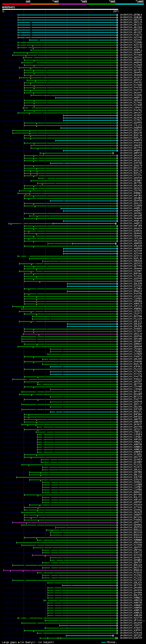Select the UniRef100_P12469 label
This screenshot has height=644, width=146.
tap(131, 65)
